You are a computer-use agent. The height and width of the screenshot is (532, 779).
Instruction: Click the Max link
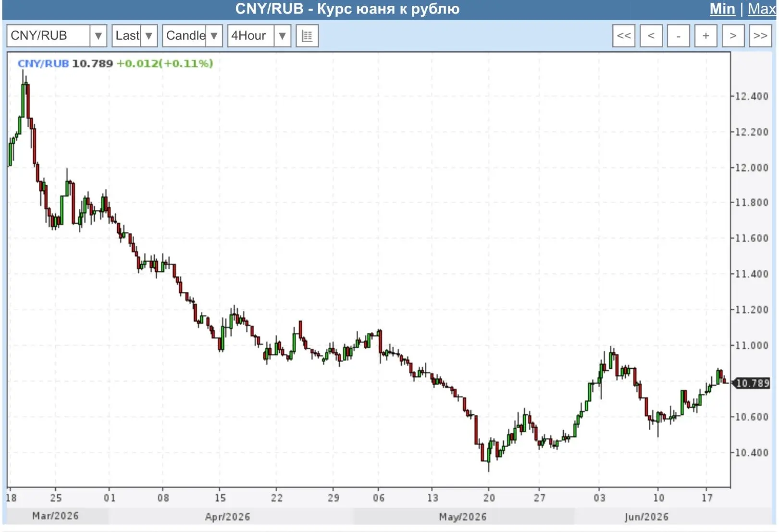(x=761, y=9)
